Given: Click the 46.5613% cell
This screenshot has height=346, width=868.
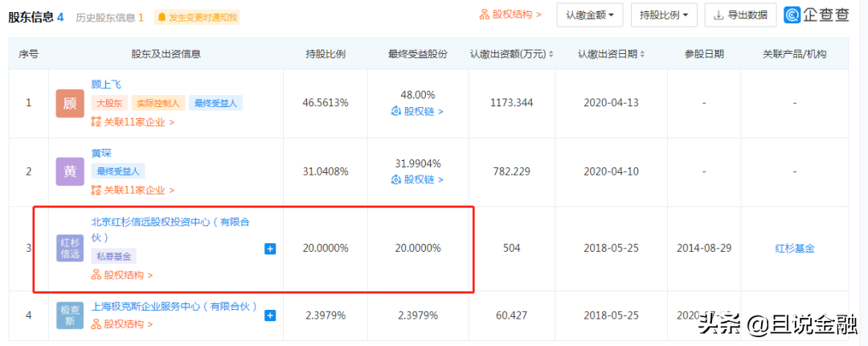Looking at the screenshot, I should tap(325, 103).
